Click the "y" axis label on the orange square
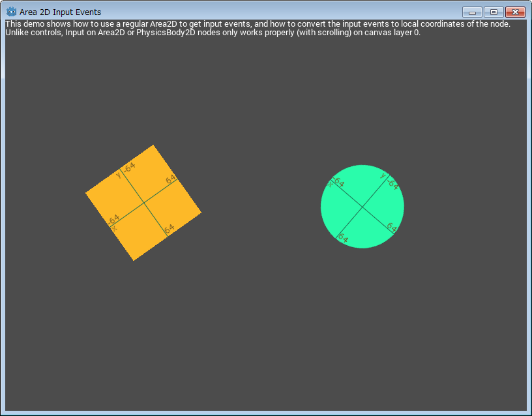Screen dimensions: 532x416 119,174
